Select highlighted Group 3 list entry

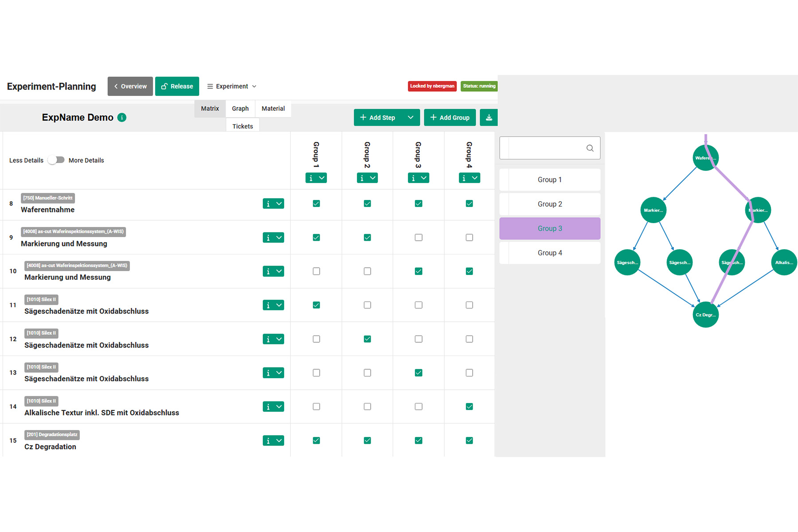[550, 228]
